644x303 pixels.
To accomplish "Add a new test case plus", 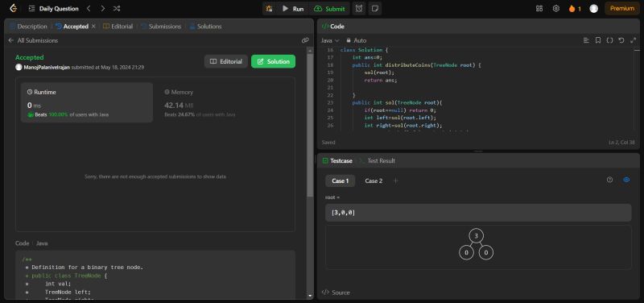I will [395, 181].
